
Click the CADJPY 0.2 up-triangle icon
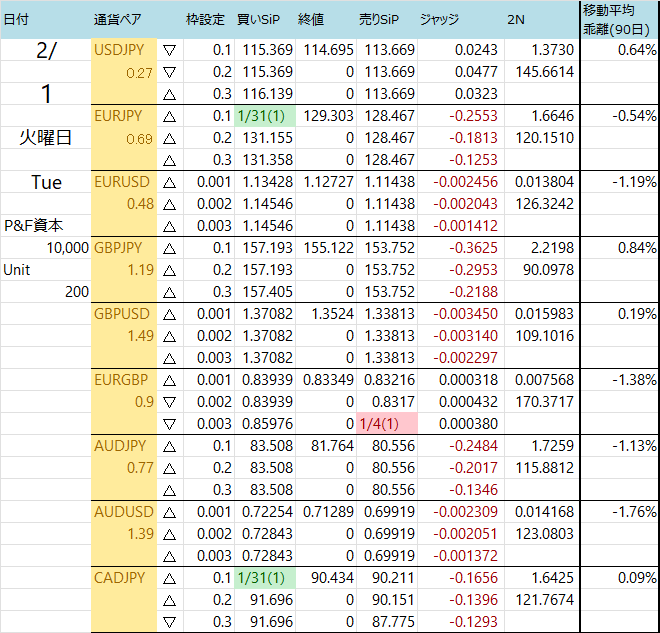169,601
